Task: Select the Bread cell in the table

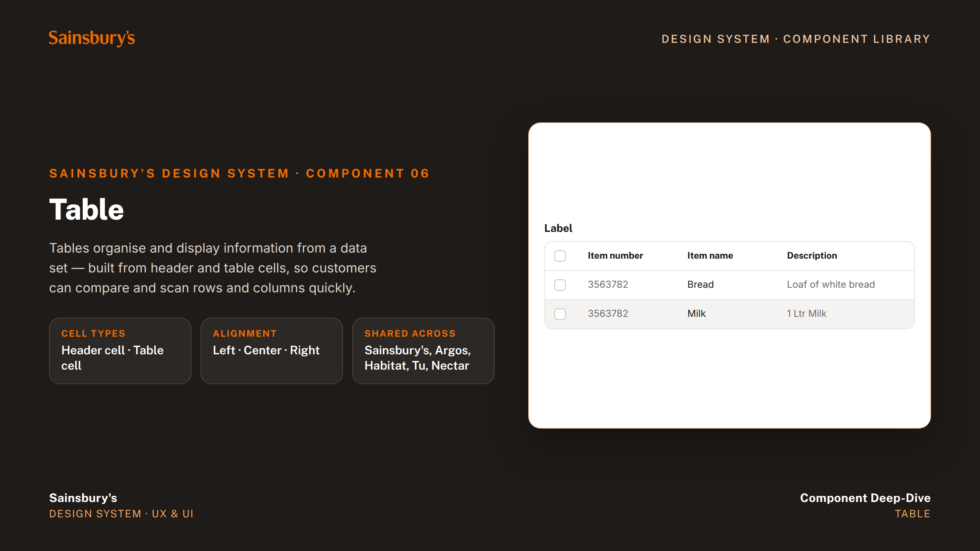Action: tap(701, 285)
